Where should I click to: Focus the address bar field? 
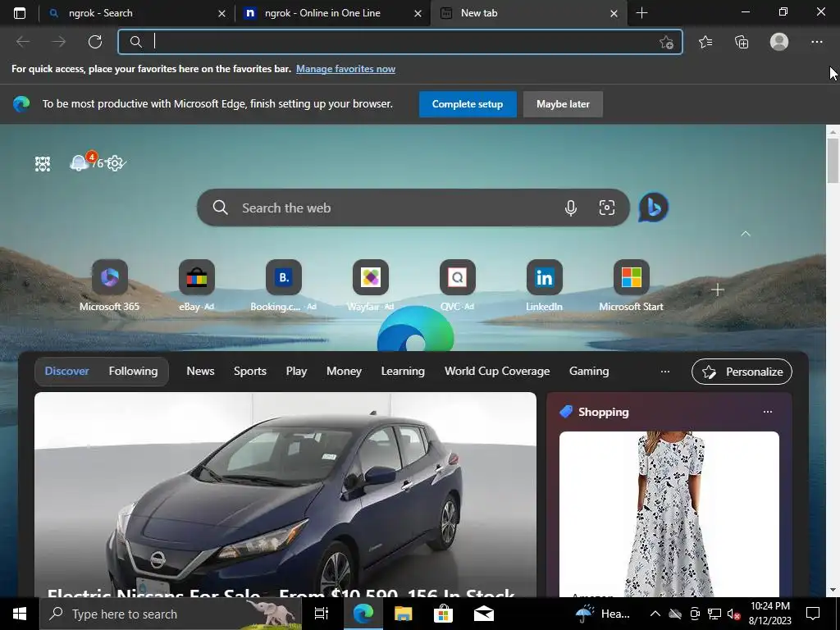[400, 42]
